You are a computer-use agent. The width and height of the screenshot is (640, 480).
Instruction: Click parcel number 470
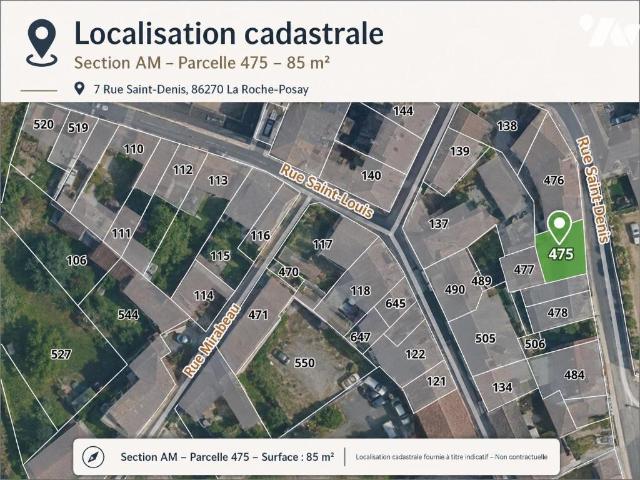point(288,271)
